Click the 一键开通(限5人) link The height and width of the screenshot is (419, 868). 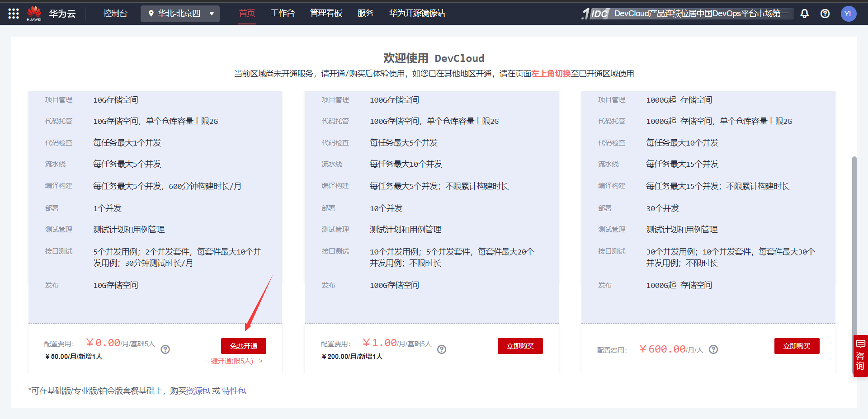(230, 361)
